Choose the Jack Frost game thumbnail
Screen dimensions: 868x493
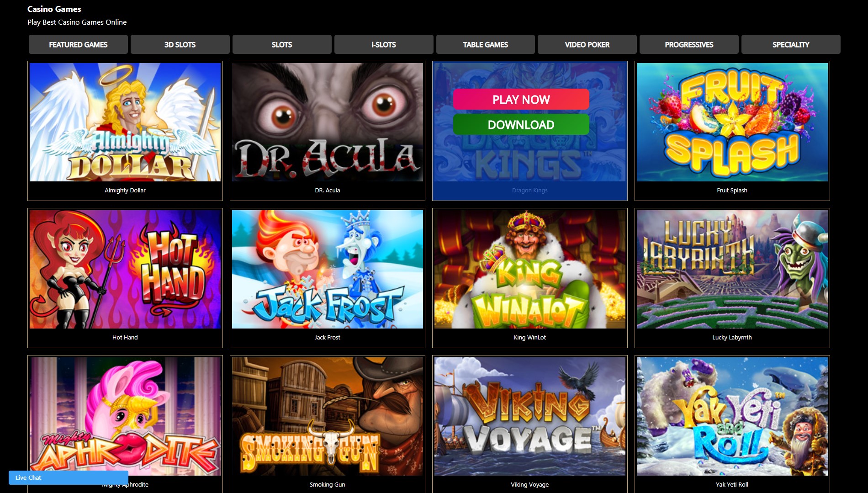coord(328,269)
